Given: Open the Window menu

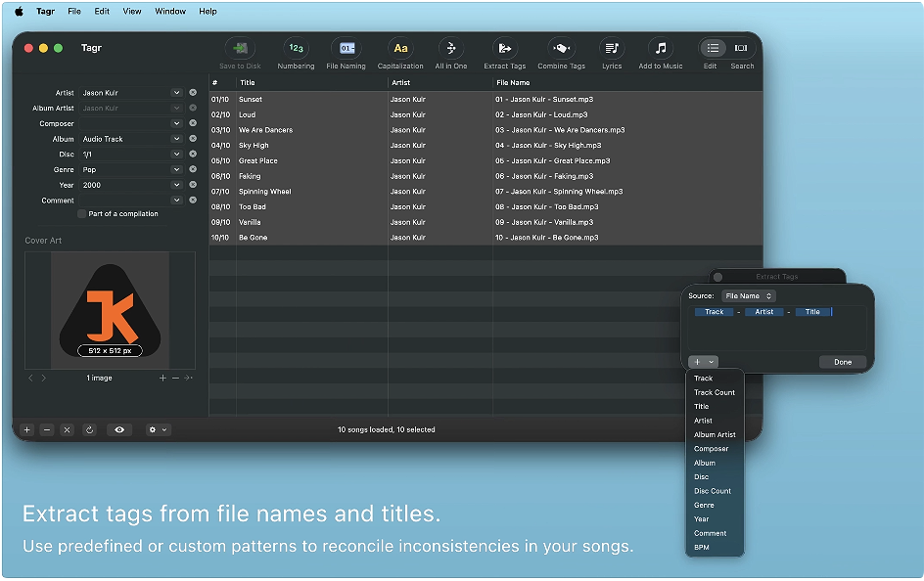Looking at the screenshot, I should [x=170, y=11].
